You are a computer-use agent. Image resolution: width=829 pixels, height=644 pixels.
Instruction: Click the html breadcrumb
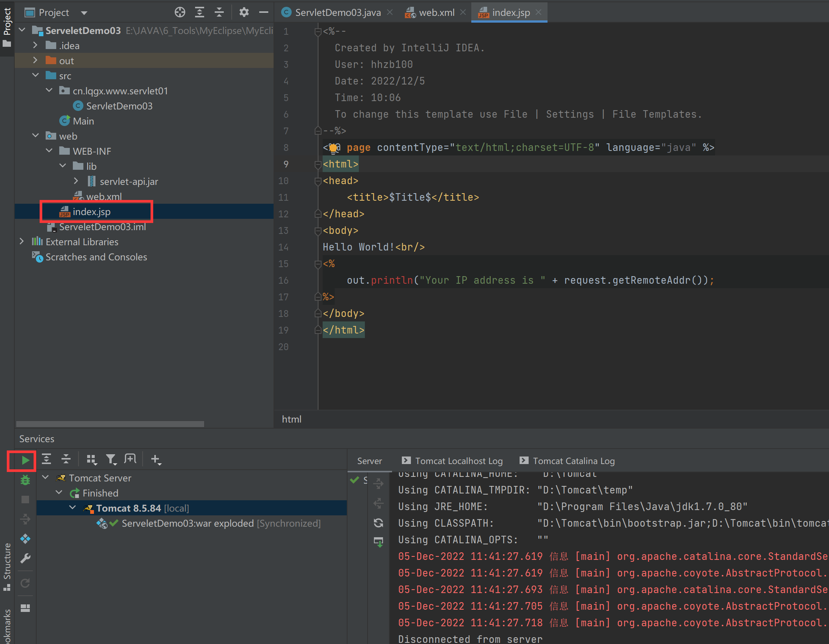coord(292,420)
